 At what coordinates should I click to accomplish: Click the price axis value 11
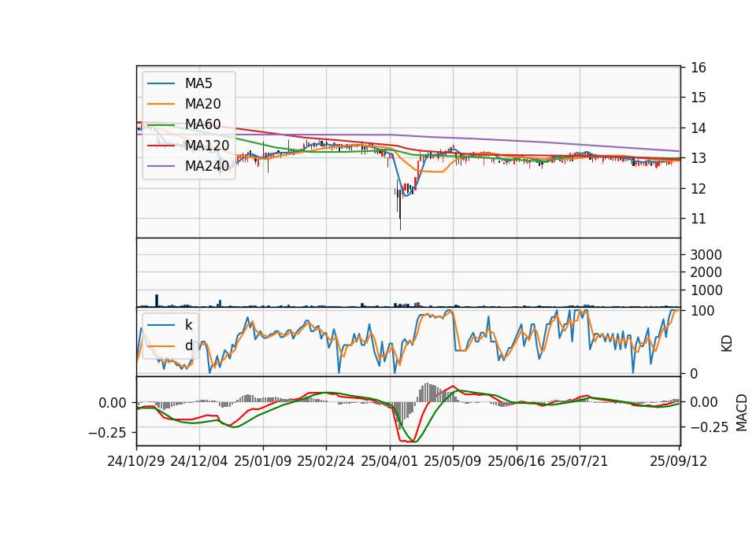pos(699,219)
